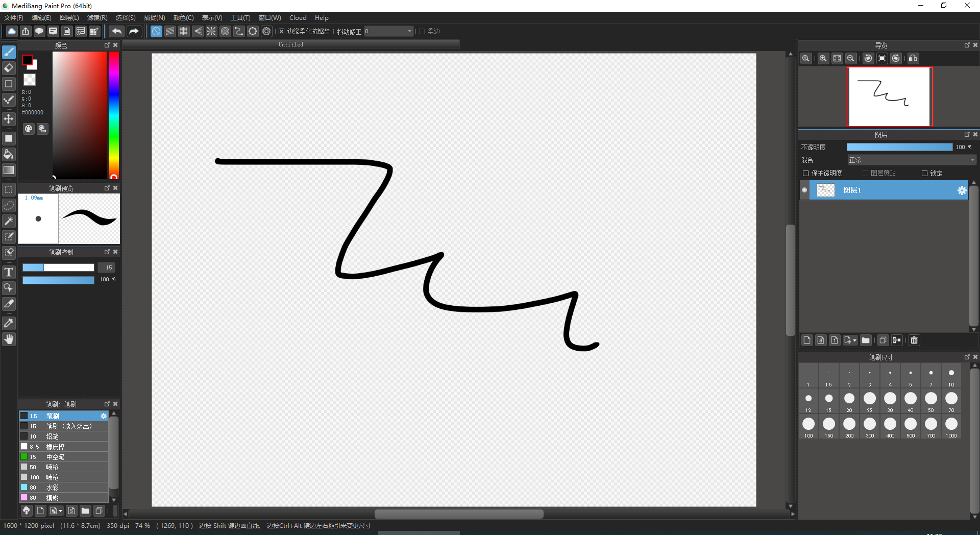Select the 橡皮擦 brush in list
Viewport: 980px width, 535px height.
coord(64,447)
